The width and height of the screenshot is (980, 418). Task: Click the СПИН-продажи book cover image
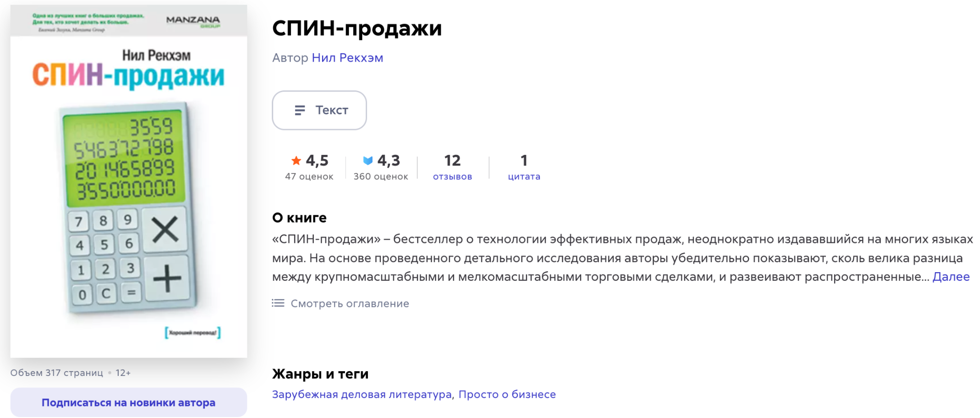coord(129,181)
